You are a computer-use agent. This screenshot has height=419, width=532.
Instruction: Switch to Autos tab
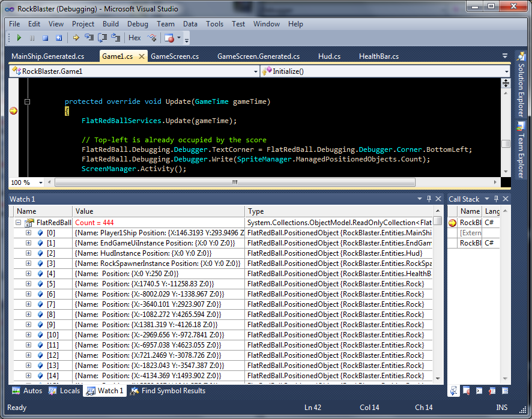point(27,391)
